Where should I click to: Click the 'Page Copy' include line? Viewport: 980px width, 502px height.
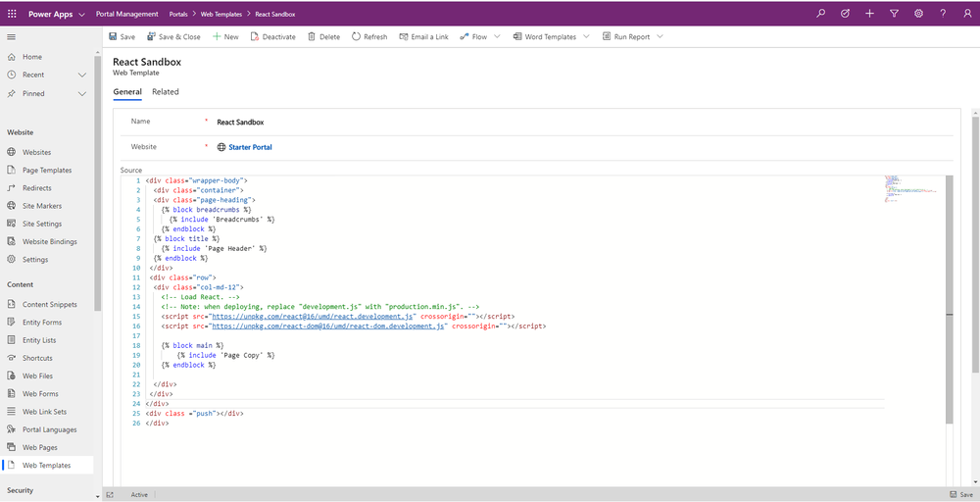pos(225,355)
